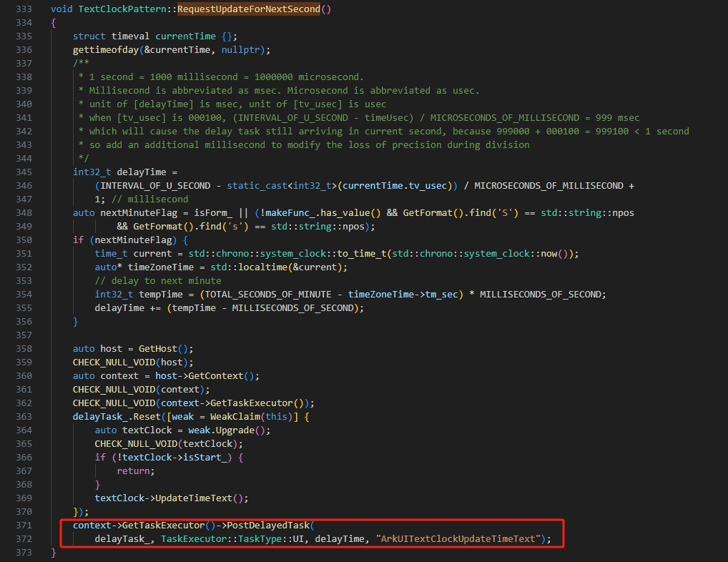Click INTERVAL_OF_U_SECOND on line 346

point(155,186)
